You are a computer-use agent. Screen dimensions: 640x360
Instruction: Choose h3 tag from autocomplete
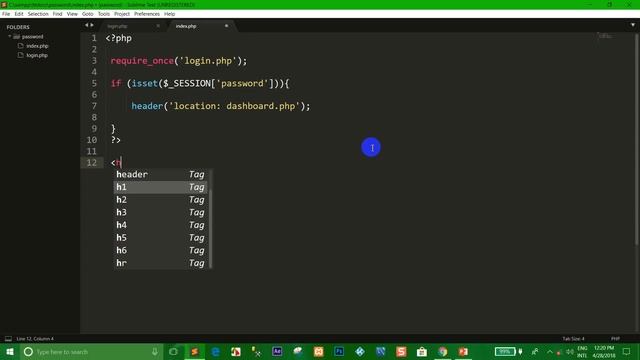pos(160,213)
